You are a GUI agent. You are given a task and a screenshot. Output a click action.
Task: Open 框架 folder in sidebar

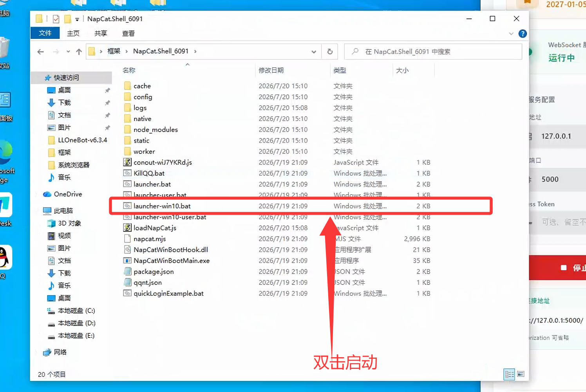59,152
